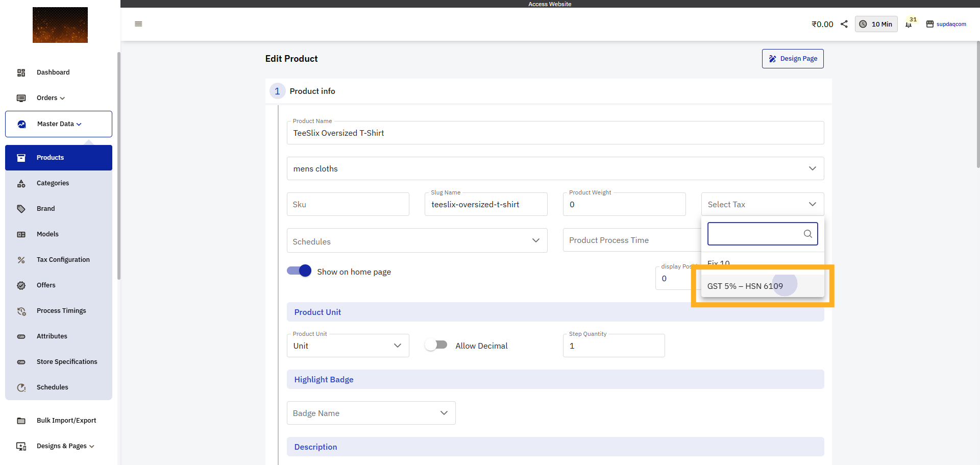
Task: Open the notifications bell
Action: click(x=909, y=25)
